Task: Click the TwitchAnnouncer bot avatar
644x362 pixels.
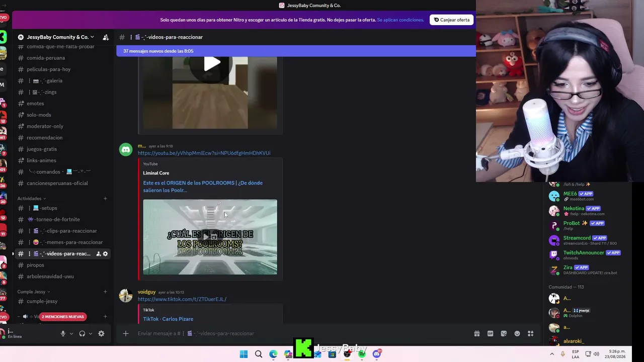Action: 554,255
